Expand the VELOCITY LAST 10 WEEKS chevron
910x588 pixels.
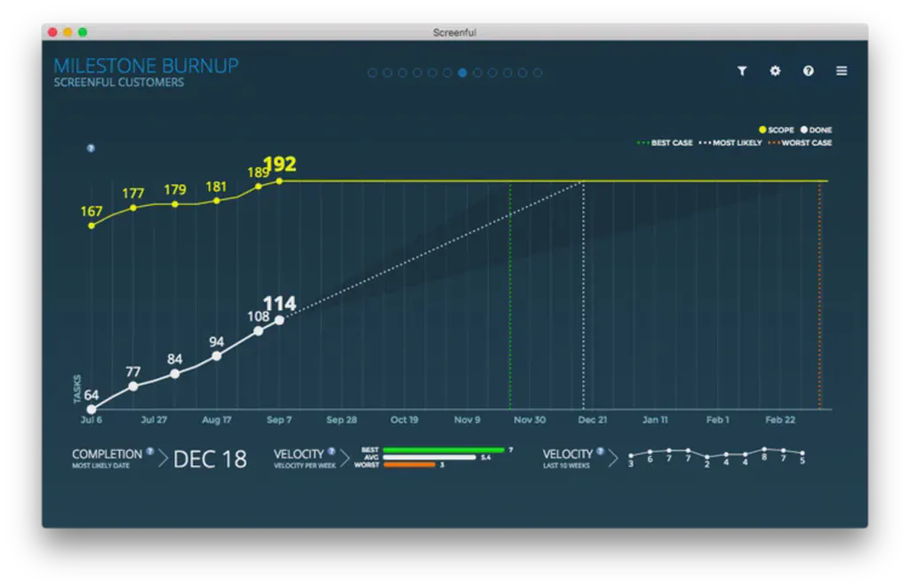tap(614, 458)
